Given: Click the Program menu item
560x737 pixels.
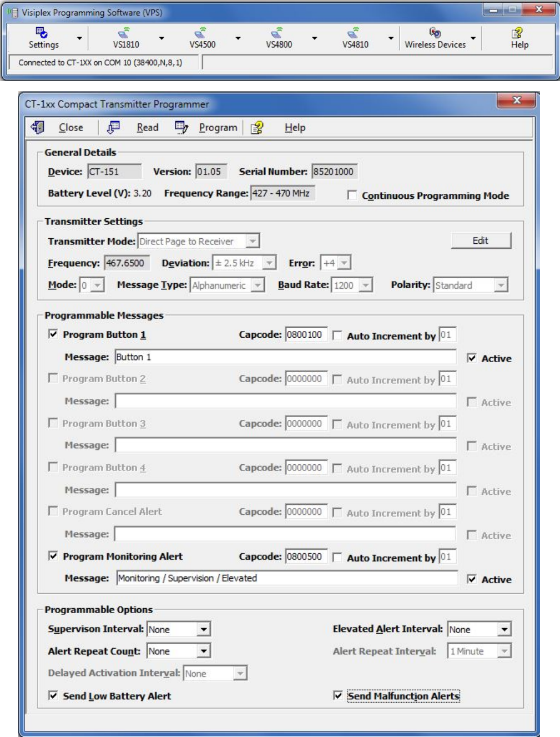Looking at the screenshot, I should [218, 128].
